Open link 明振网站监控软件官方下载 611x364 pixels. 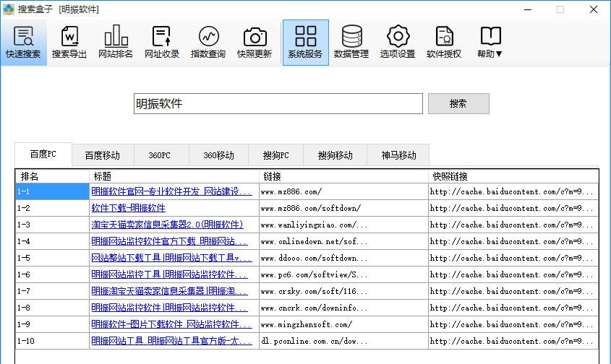169,241
